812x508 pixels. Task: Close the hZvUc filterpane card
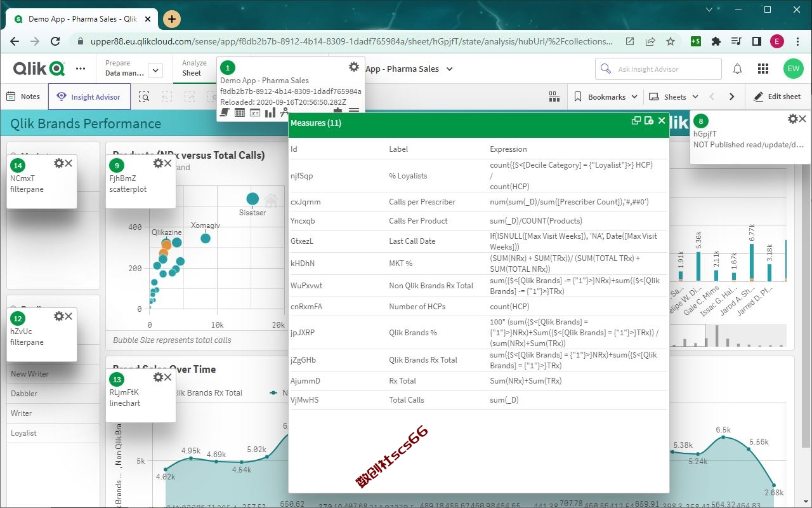pos(69,316)
